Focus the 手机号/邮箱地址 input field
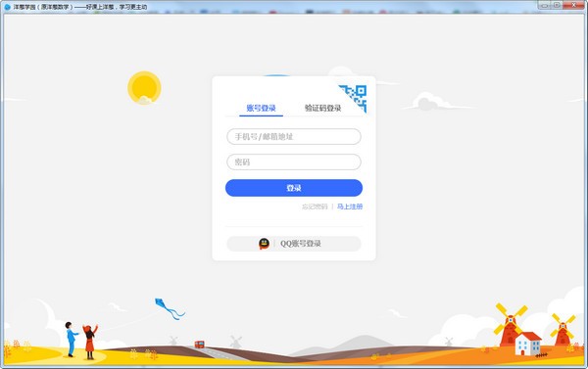 (x=294, y=137)
